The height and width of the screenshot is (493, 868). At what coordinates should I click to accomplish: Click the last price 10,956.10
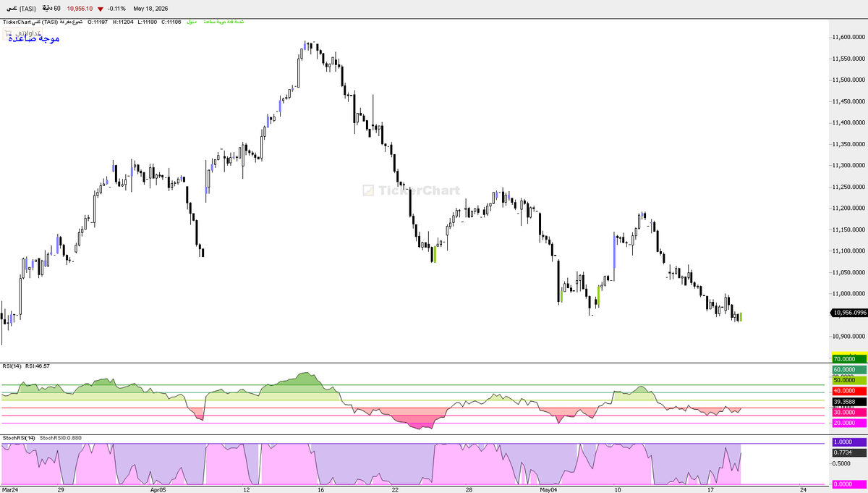[79, 9]
